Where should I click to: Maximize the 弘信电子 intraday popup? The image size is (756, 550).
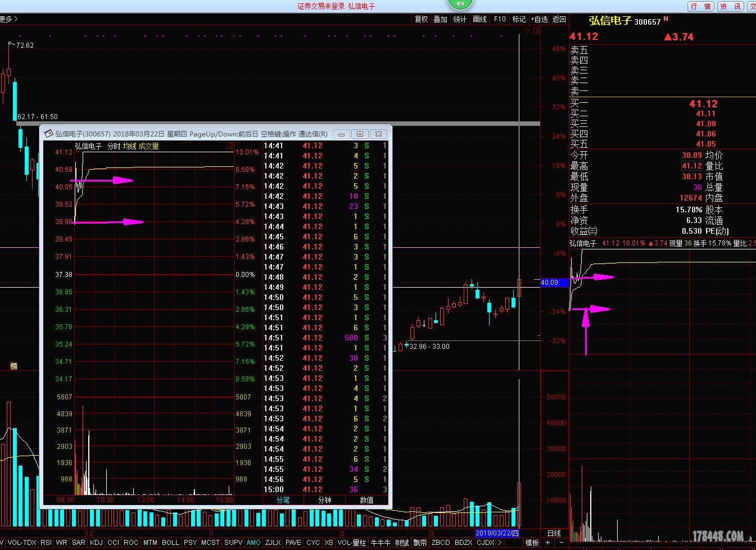point(360,134)
